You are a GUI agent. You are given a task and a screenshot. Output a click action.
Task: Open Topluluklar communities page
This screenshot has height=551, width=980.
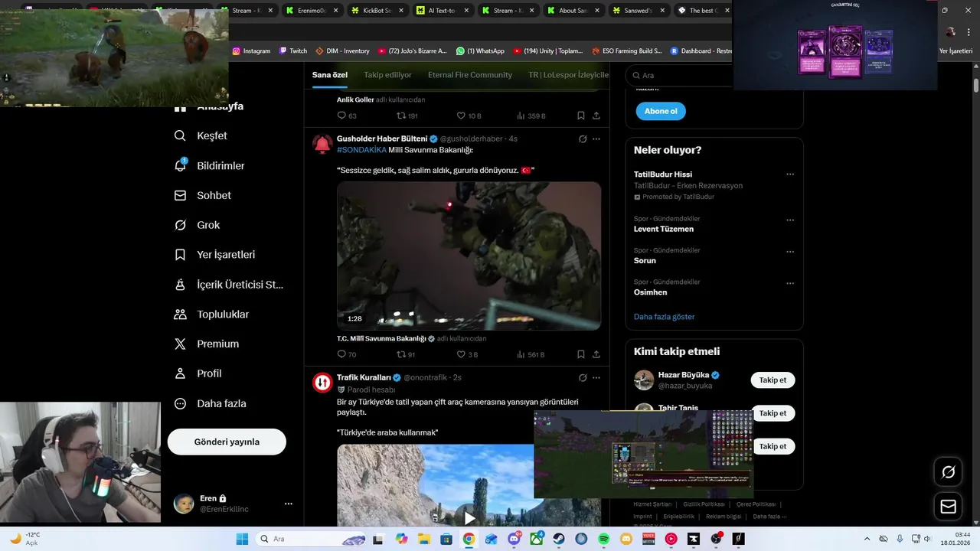click(211, 314)
